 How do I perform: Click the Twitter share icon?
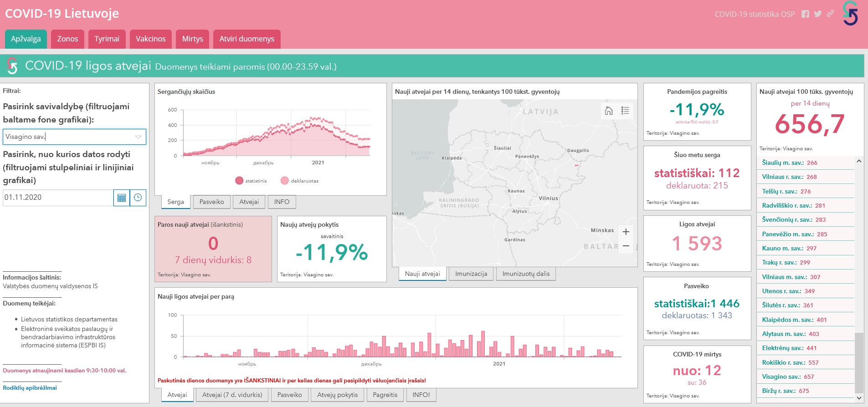tap(818, 14)
